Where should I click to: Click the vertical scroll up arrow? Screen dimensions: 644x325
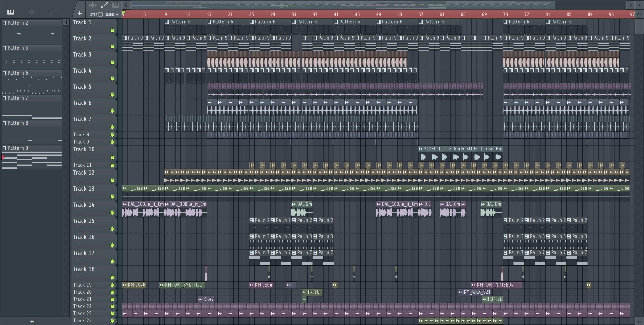tap(640, 14)
